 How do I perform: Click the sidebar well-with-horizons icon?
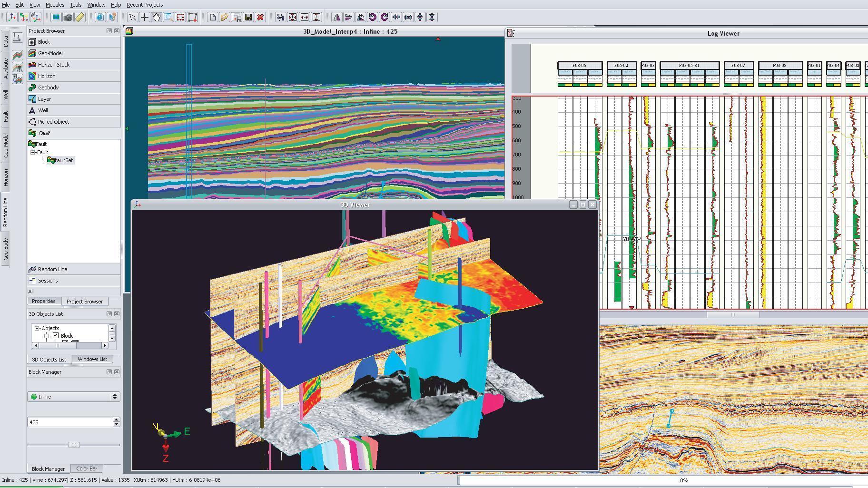tap(18, 67)
